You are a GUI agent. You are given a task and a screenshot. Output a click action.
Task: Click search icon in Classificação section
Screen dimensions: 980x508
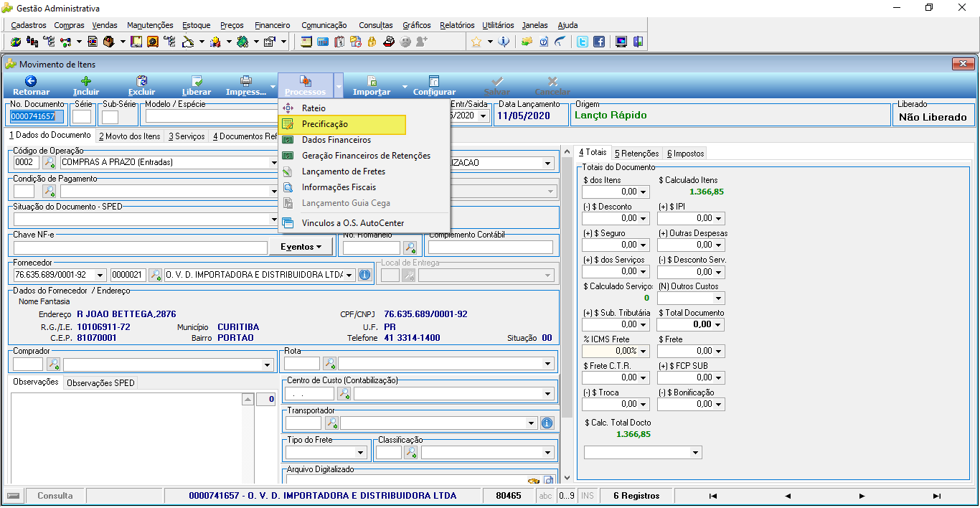point(411,453)
